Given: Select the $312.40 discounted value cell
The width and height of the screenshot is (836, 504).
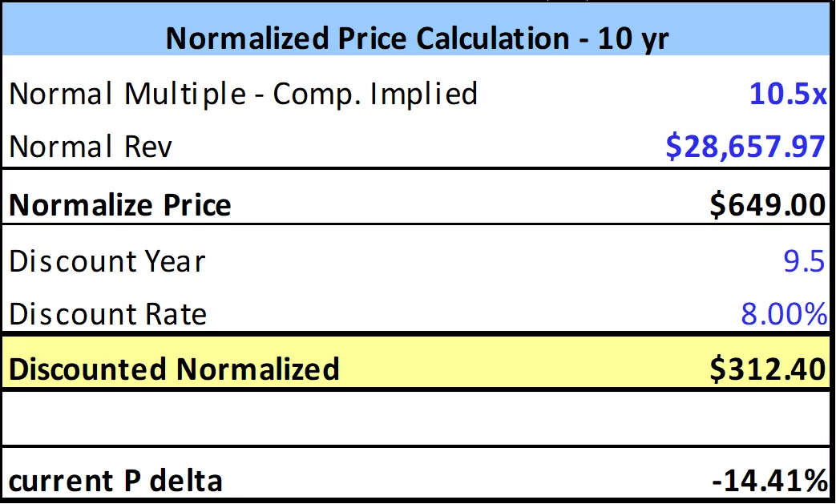Looking at the screenshot, I should (x=767, y=369).
